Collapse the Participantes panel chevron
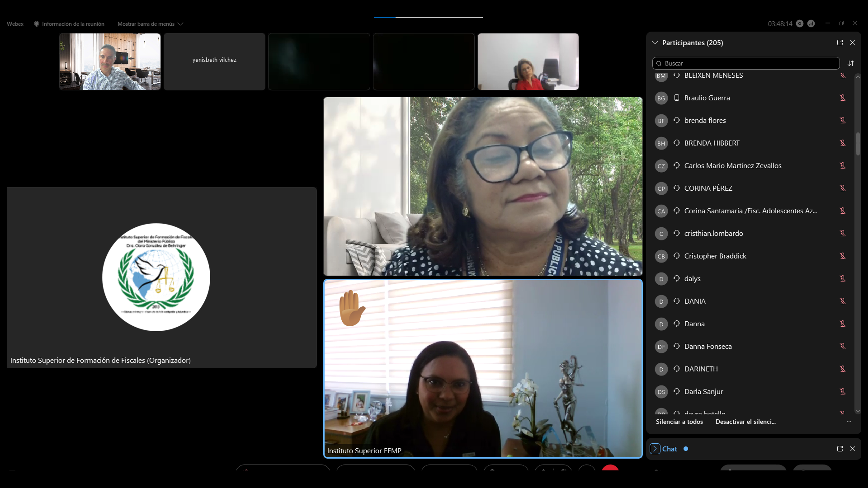868x488 pixels. pos(655,42)
